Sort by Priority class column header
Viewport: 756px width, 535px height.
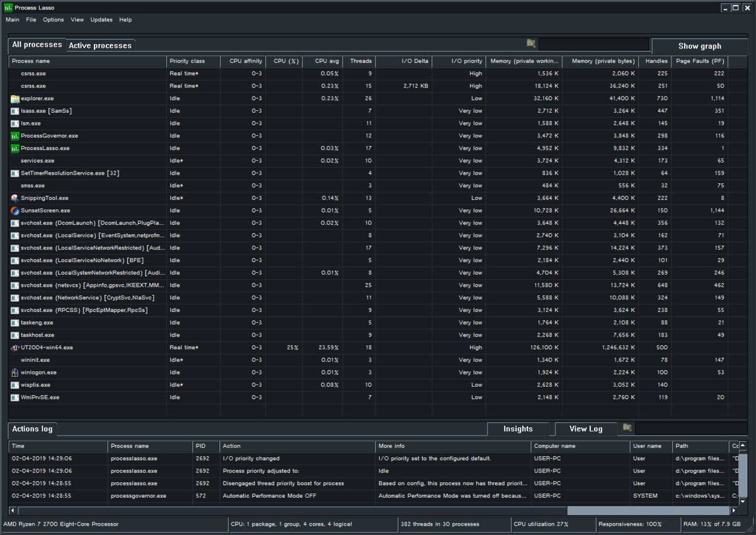(193, 61)
